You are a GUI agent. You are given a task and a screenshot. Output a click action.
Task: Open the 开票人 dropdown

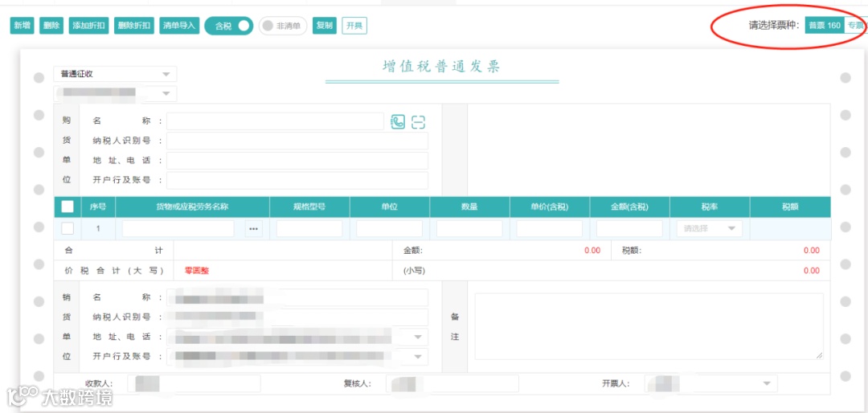pos(710,383)
